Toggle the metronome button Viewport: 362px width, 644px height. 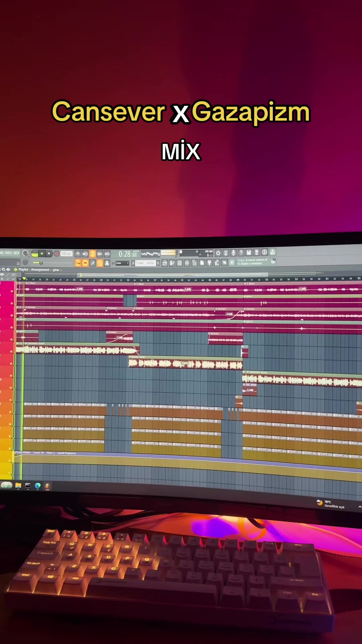click(77, 254)
